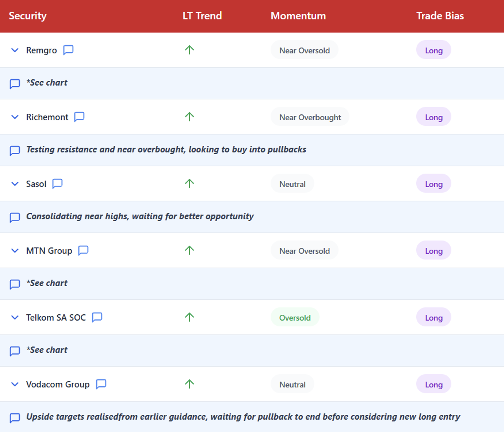Open the comment icon beside Telkom SA SOC
Viewport: 504px width, 432px height.
97,317
